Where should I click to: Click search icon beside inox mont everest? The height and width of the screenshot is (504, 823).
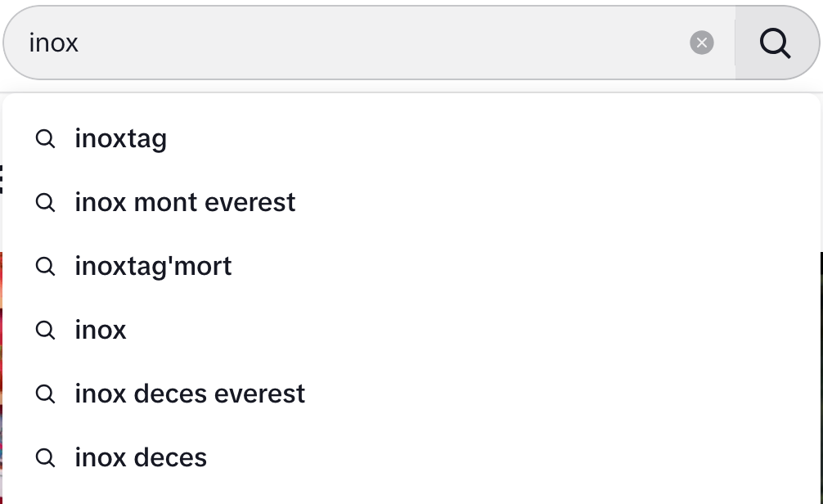pos(45,202)
